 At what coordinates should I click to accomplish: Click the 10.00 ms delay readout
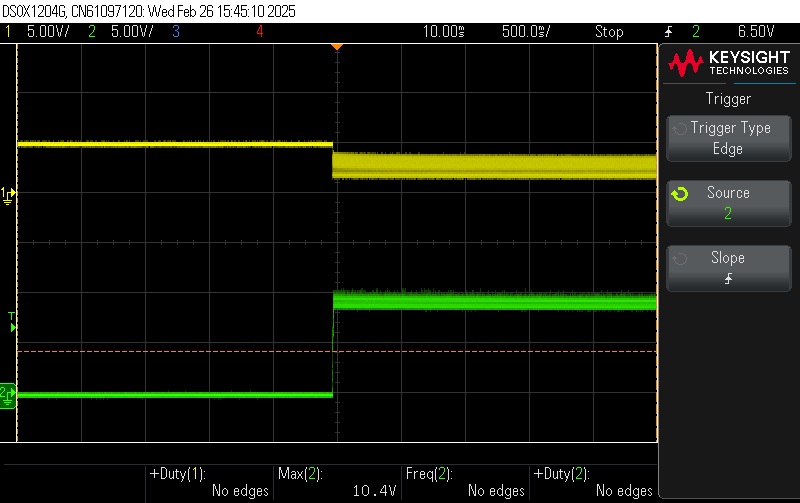(x=443, y=32)
